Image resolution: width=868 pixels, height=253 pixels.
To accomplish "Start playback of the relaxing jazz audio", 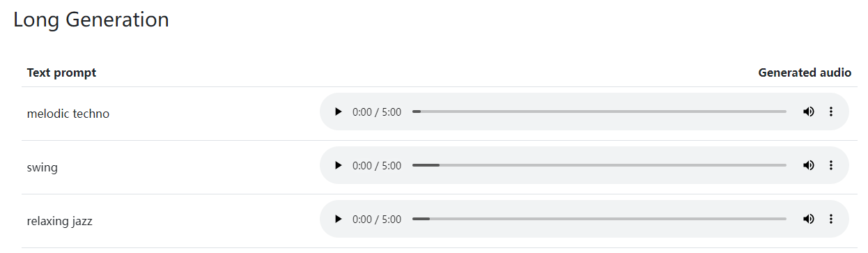I will 339,220.
